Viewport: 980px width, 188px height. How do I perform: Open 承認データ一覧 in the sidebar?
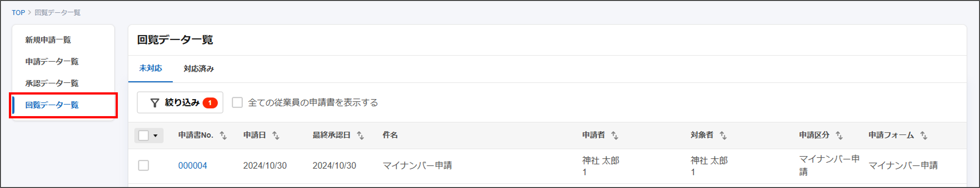pyautogui.click(x=52, y=83)
